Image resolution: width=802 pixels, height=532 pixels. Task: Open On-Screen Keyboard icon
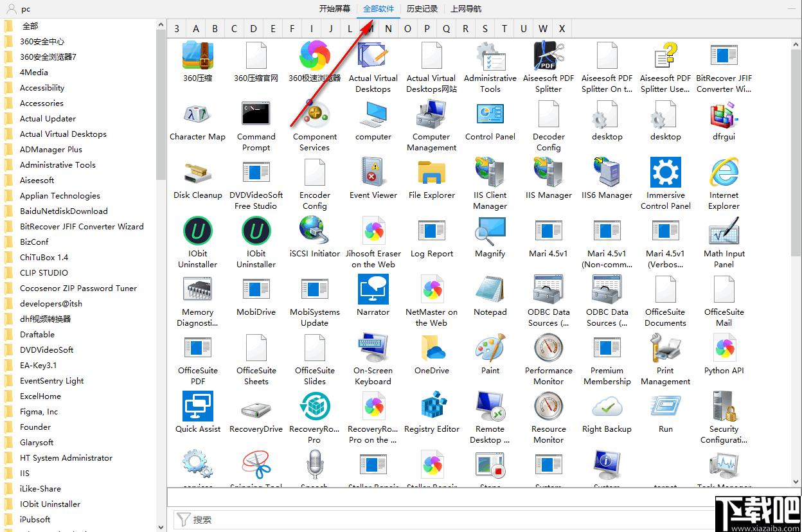pos(373,348)
